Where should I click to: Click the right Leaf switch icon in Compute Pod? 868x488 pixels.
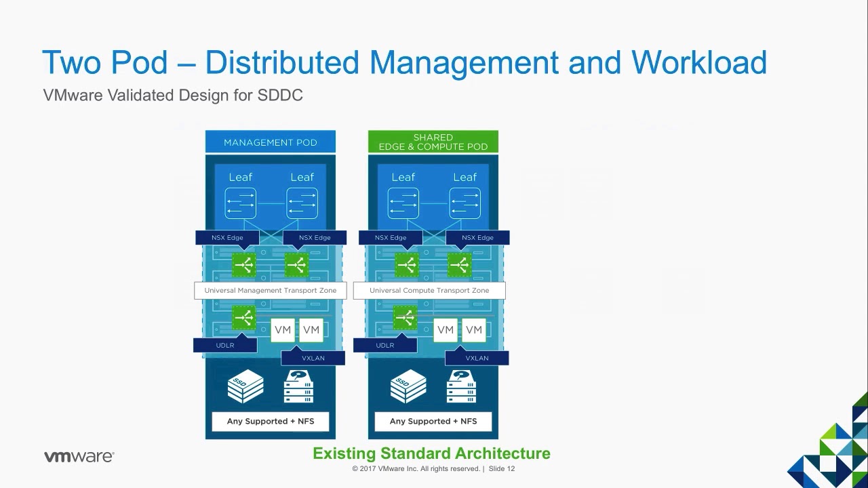point(465,203)
